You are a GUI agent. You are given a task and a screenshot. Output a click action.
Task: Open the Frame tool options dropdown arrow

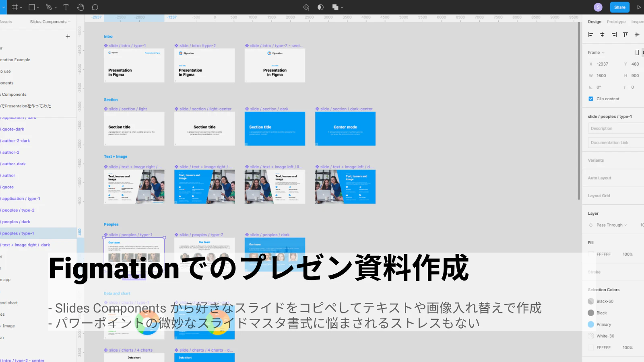coord(21,7)
